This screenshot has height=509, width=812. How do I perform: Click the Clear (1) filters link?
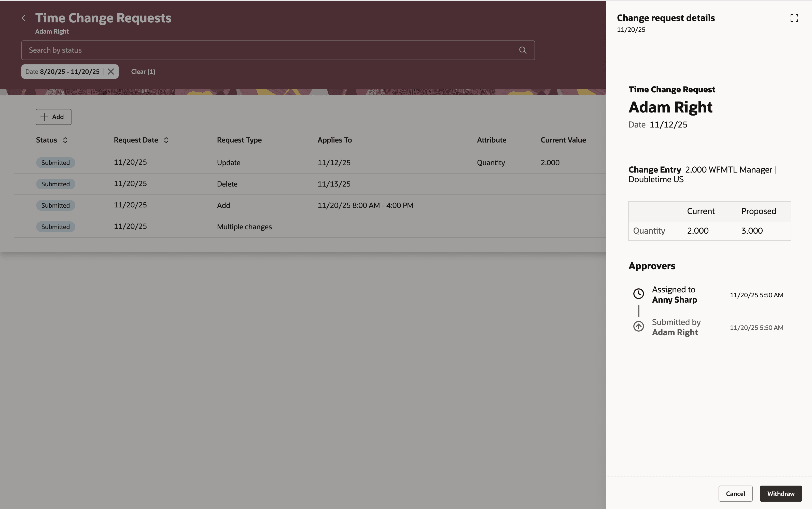[x=143, y=71]
